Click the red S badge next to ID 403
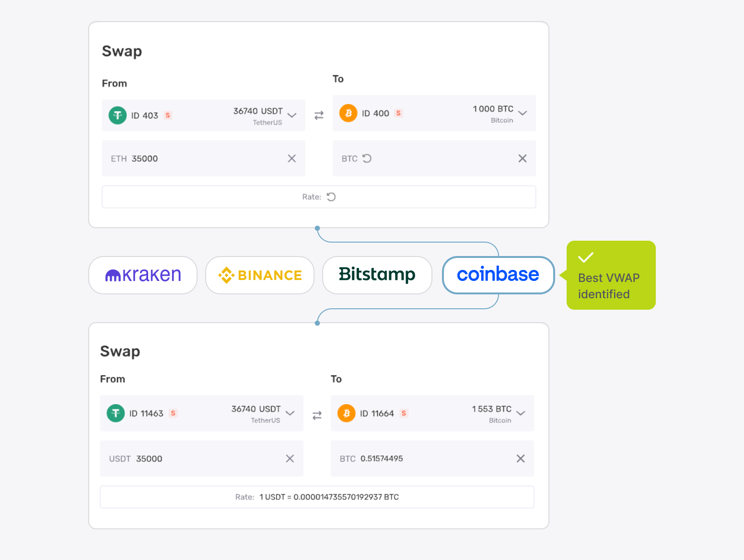The height and width of the screenshot is (560, 744). 168,116
